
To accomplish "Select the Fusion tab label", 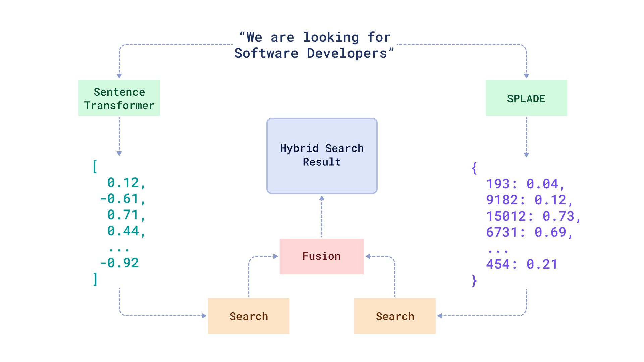I will coord(321,256).
